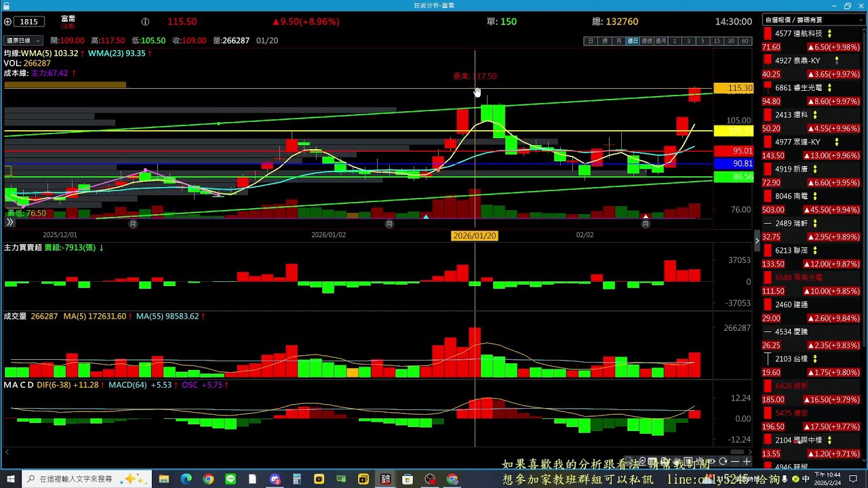Edit the stock code field 1815
Screen dimensions: 868x488
click(x=29, y=22)
